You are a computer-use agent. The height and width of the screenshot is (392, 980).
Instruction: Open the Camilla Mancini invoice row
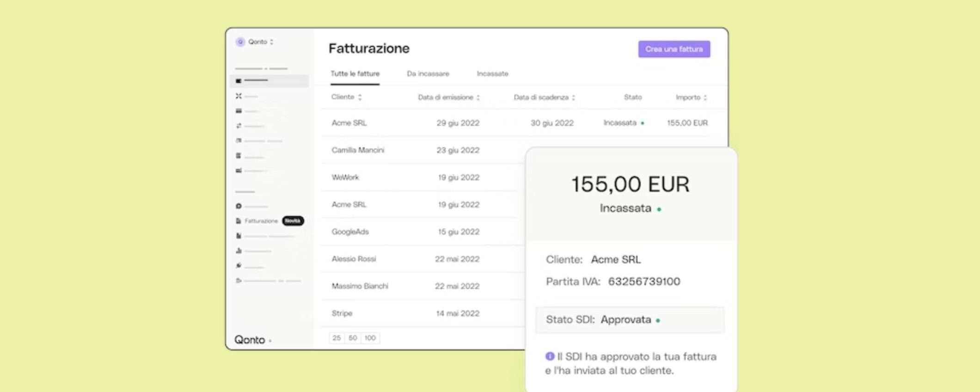358,150
